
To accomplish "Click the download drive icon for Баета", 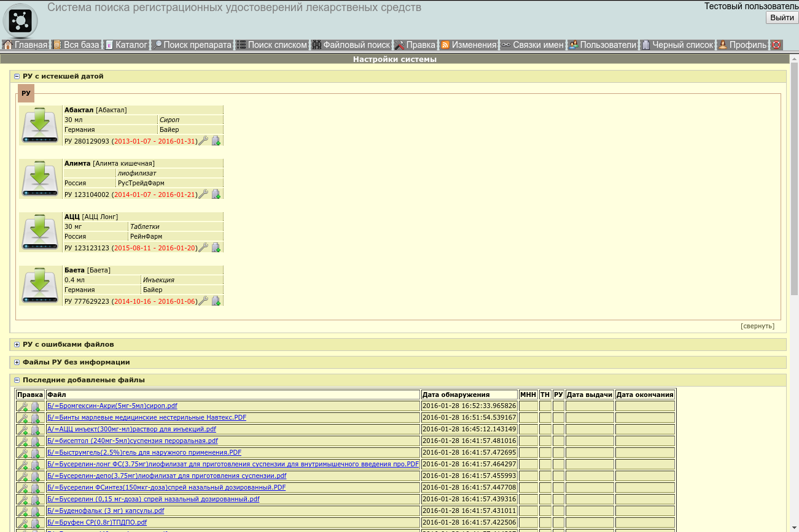I will [x=41, y=285].
